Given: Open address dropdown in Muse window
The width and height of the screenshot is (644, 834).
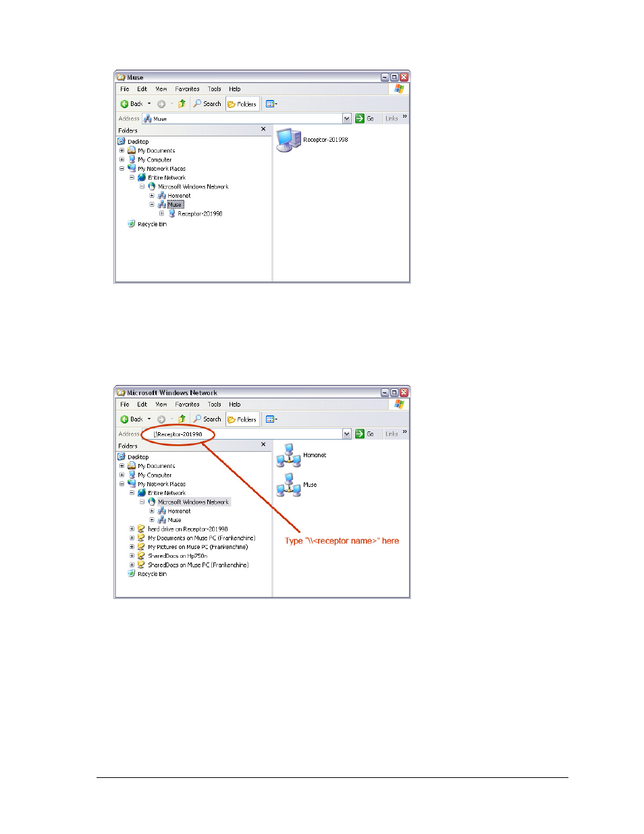Looking at the screenshot, I should (347, 119).
